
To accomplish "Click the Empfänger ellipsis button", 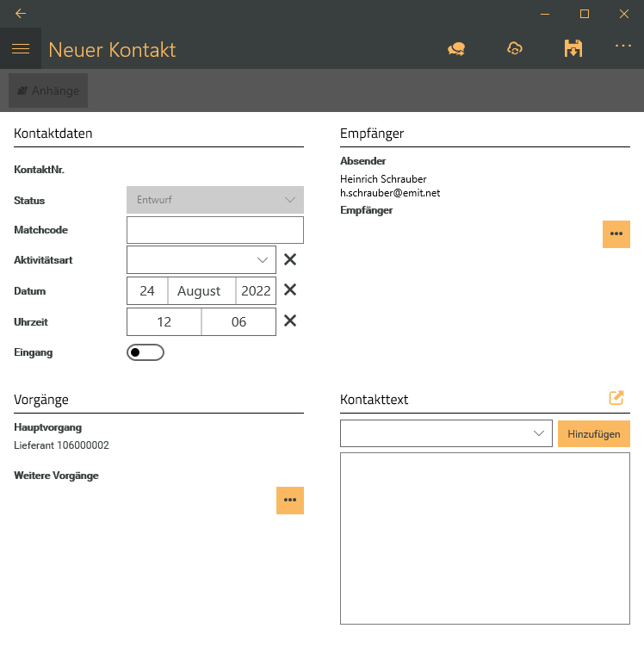I will (x=616, y=234).
